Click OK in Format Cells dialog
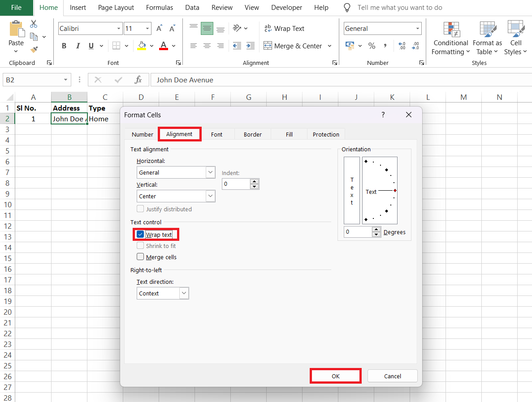Viewport: 532px width, 402px height. 336,376
